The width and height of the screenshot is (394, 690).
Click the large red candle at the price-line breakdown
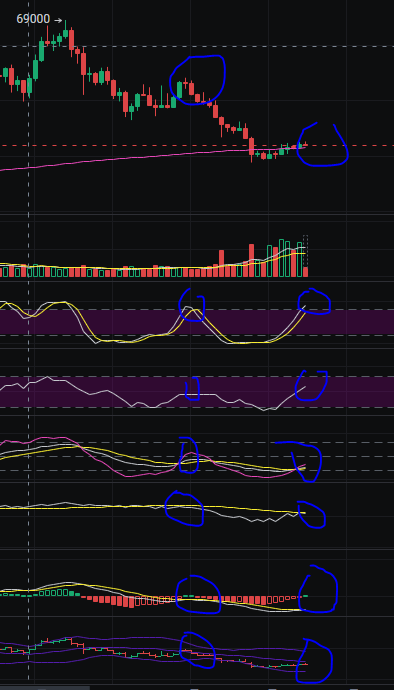tap(251, 147)
